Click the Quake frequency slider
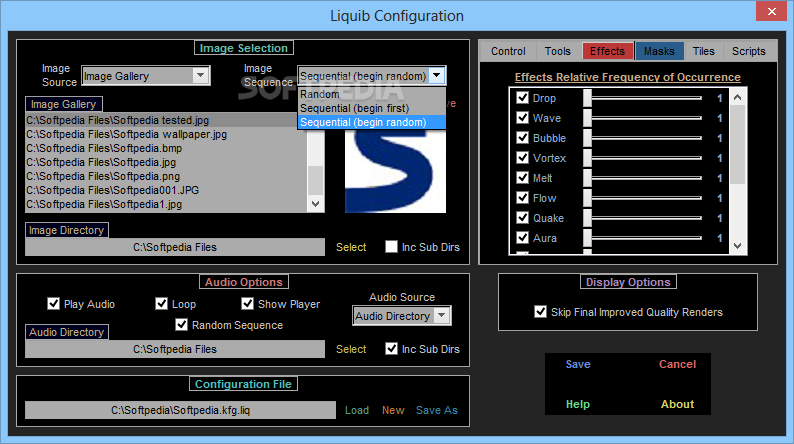 click(x=643, y=218)
